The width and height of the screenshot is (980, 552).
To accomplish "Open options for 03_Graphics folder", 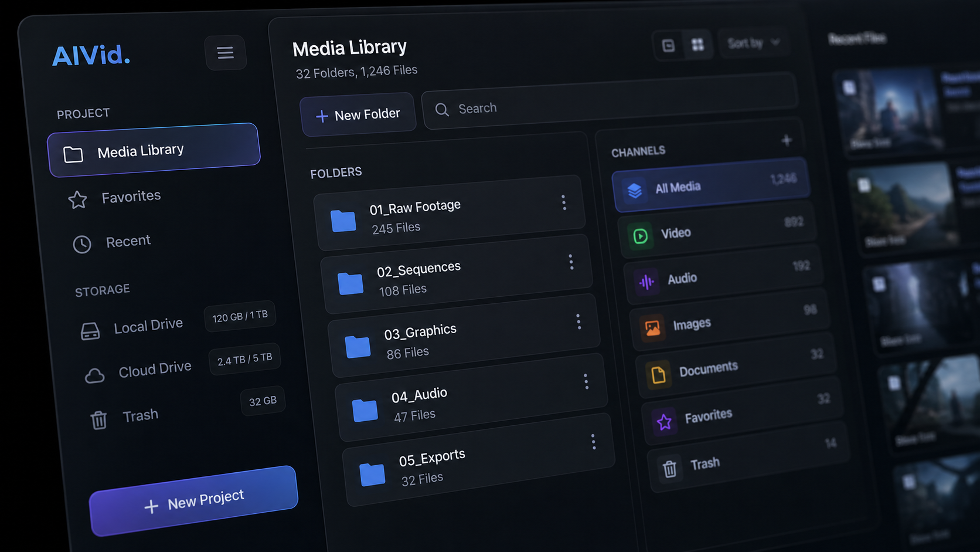I will (x=579, y=321).
